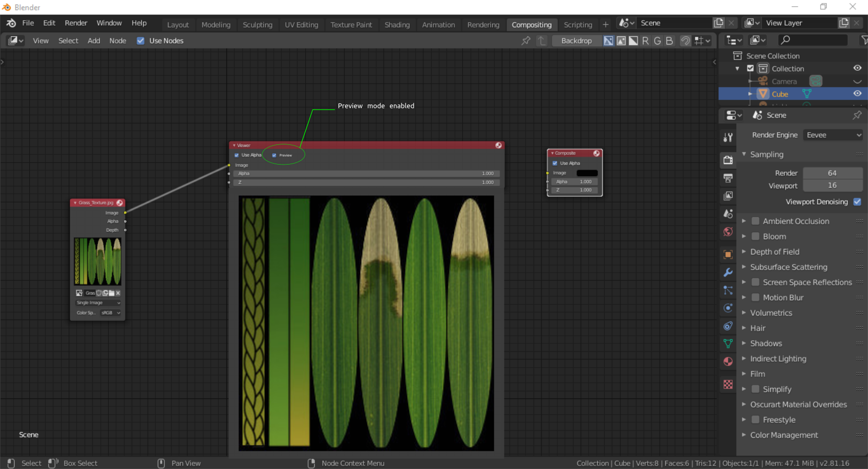Screen dimensions: 868x469
Task: Expand the Color Management panel
Action: pyautogui.click(x=744, y=435)
